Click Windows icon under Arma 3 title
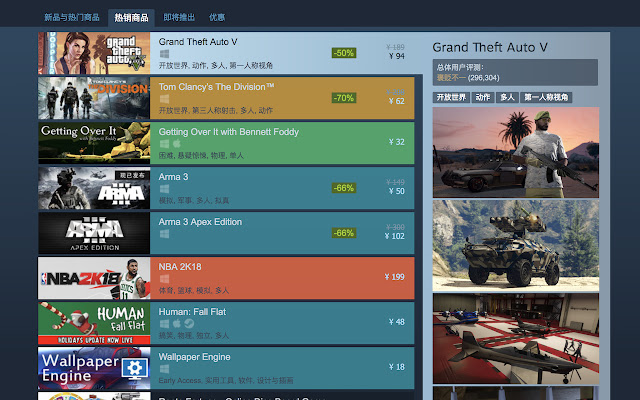This screenshot has width=640, height=400. coord(164,189)
